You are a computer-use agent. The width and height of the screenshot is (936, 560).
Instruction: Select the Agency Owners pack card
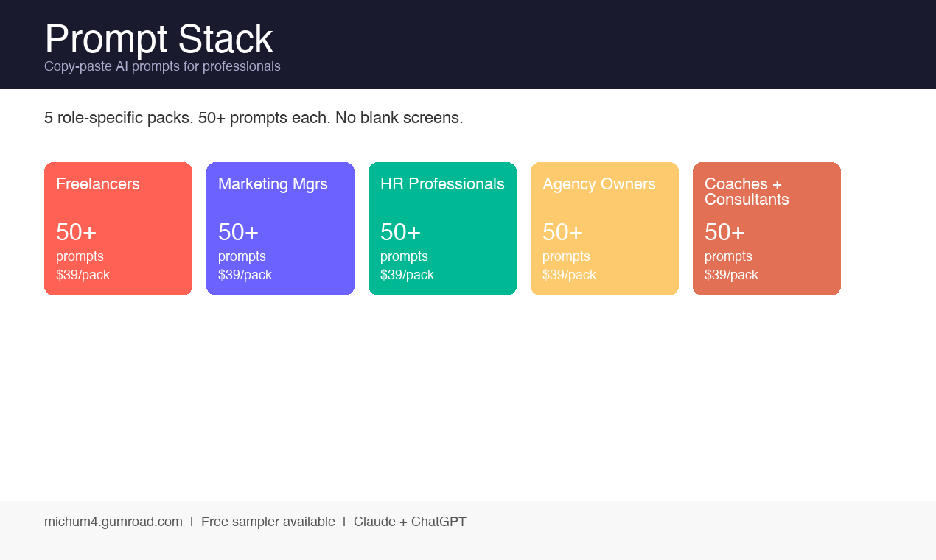pyautogui.click(x=604, y=228)
